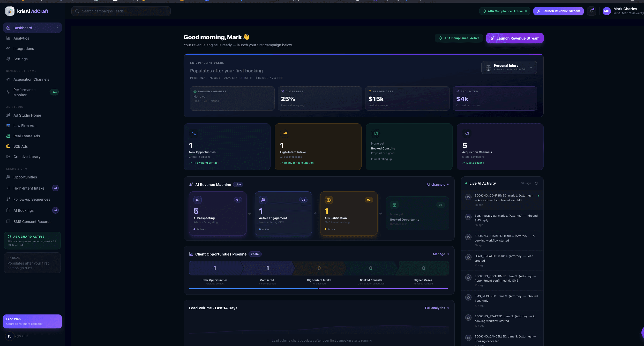Click the New Opportunities card people icon
The height and width of the screenshot is (346, 644).
point(194,133)
